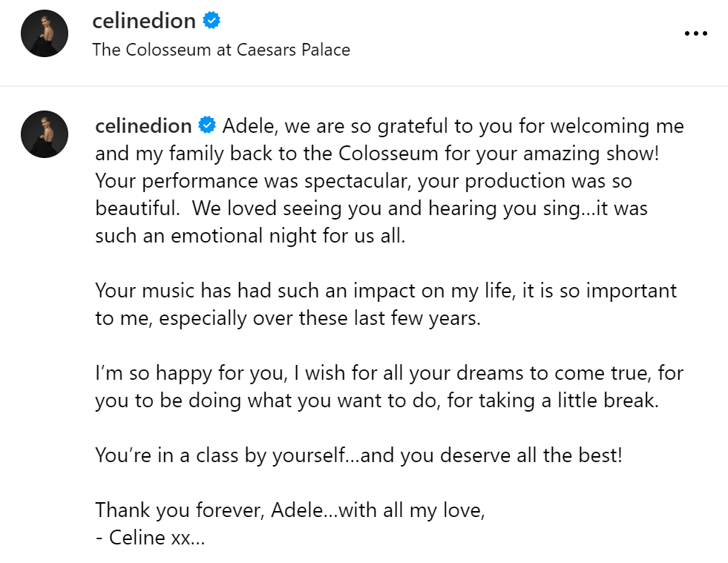Screen dimensions: 728x563
Task: Open bold celinedion username in the caption
Action: coord(143,126)
